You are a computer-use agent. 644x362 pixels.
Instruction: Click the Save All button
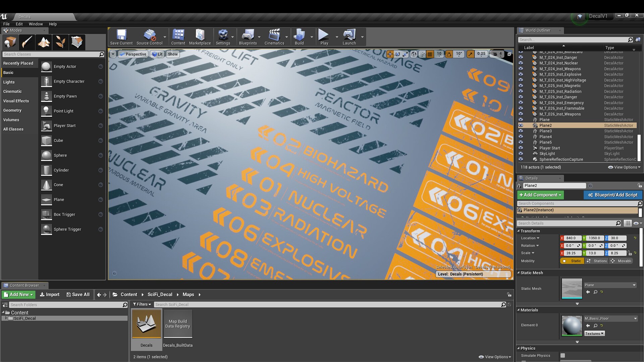[78, 294]
